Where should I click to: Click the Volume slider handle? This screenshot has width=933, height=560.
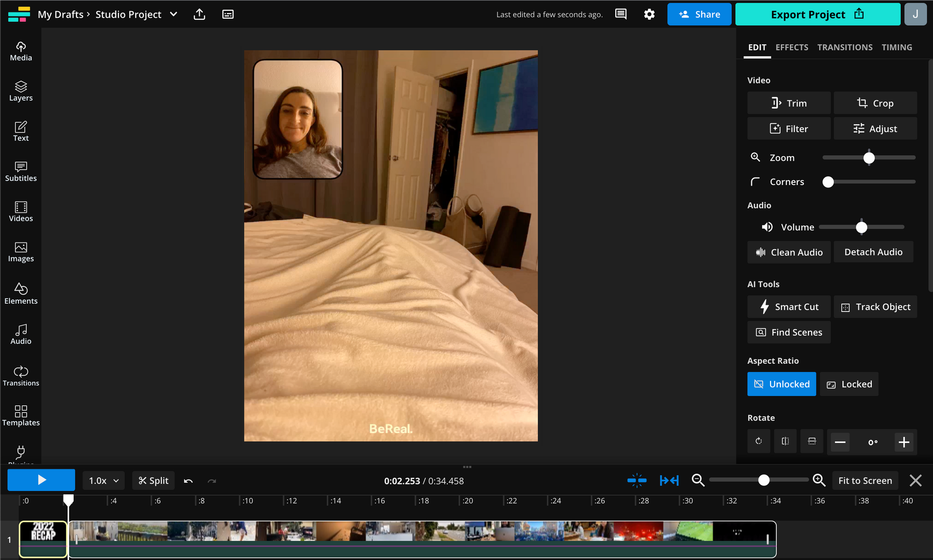pos(862,227)
